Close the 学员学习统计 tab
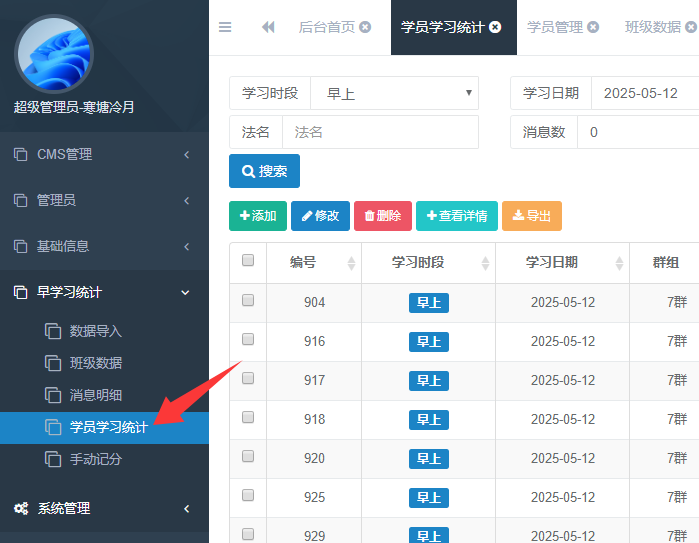This screenshot has width=699, height=543. click(495, 27)
